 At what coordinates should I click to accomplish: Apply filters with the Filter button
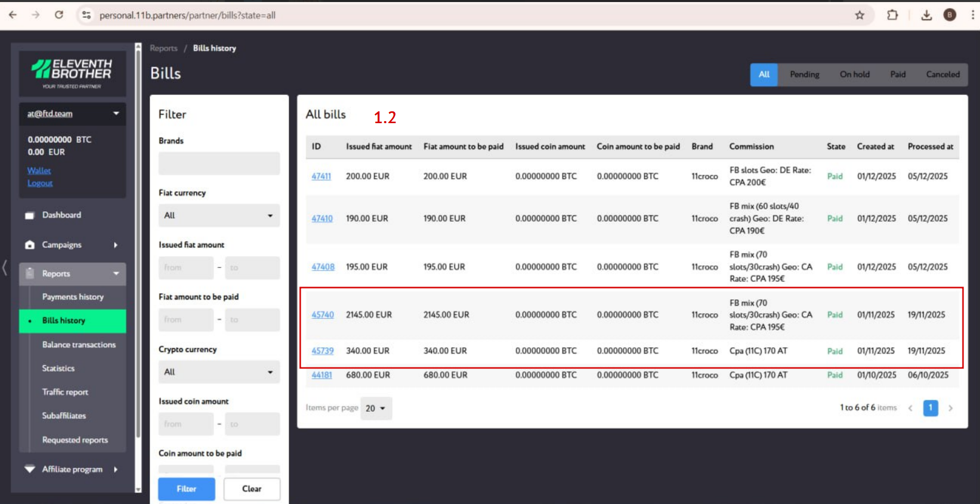coord(186,489)
